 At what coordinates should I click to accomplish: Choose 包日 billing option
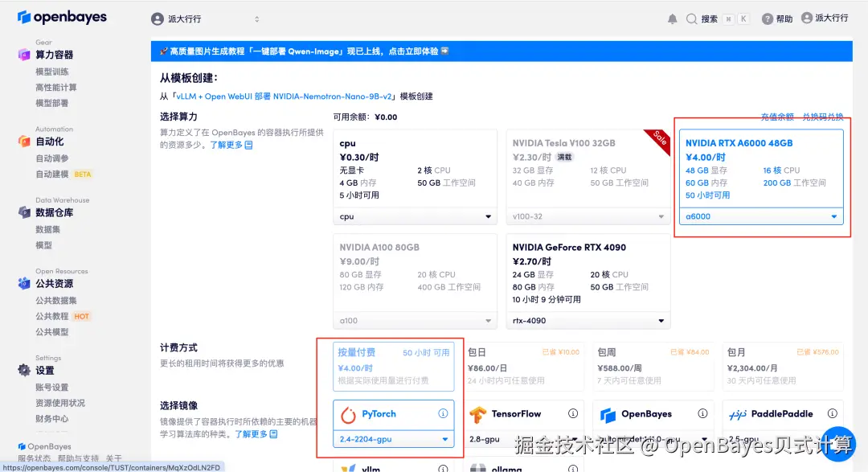524,366
